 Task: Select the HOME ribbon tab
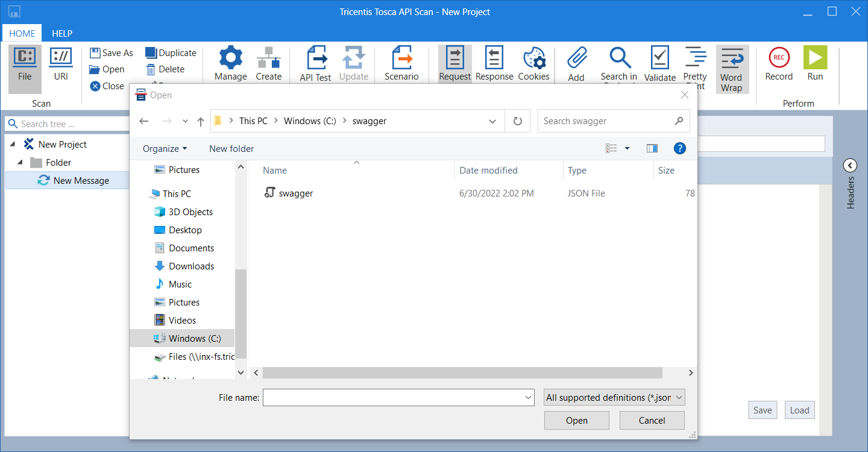click(x=22, y=34)
